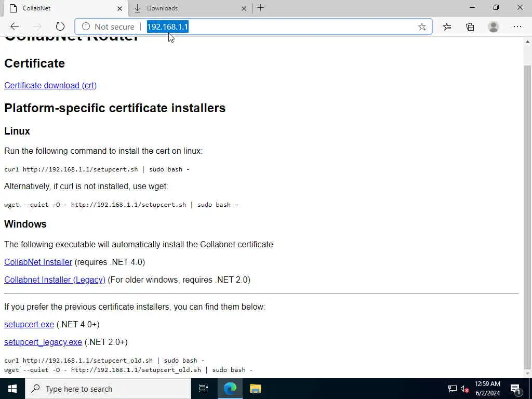Open the Windows Start menu

pos(12,389)
